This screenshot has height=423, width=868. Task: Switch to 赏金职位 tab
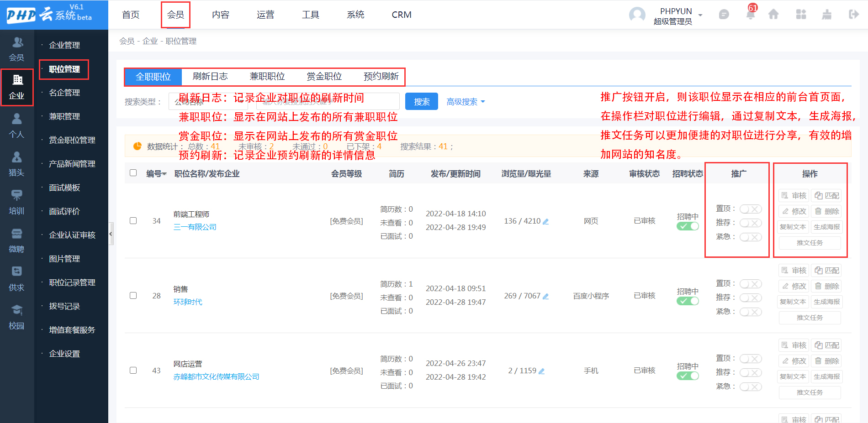(x=324, y=76)
